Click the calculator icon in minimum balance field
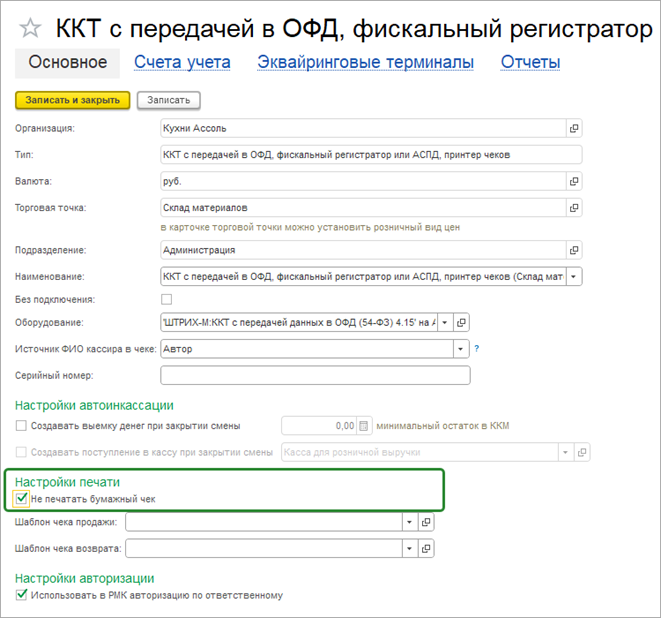 [364, 426]
